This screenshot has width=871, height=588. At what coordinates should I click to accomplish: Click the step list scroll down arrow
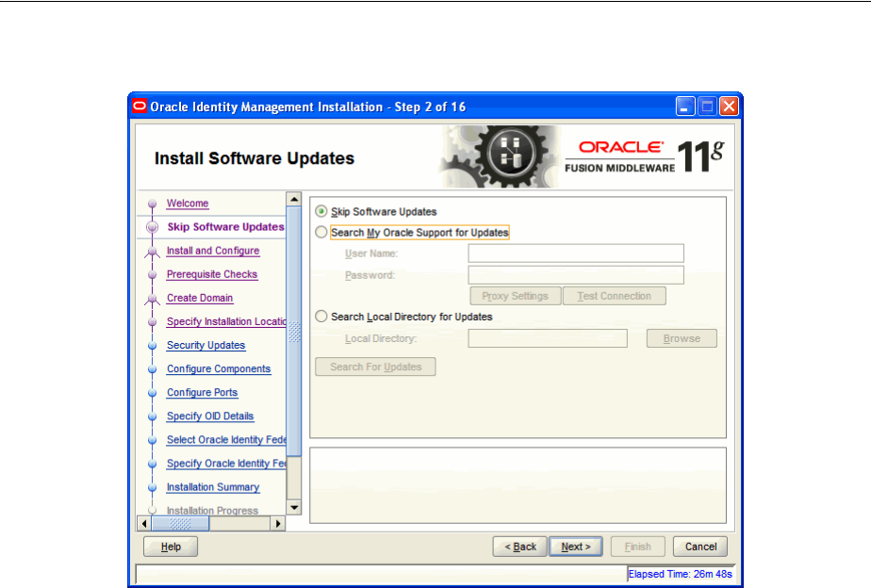(x=294, y=508)
